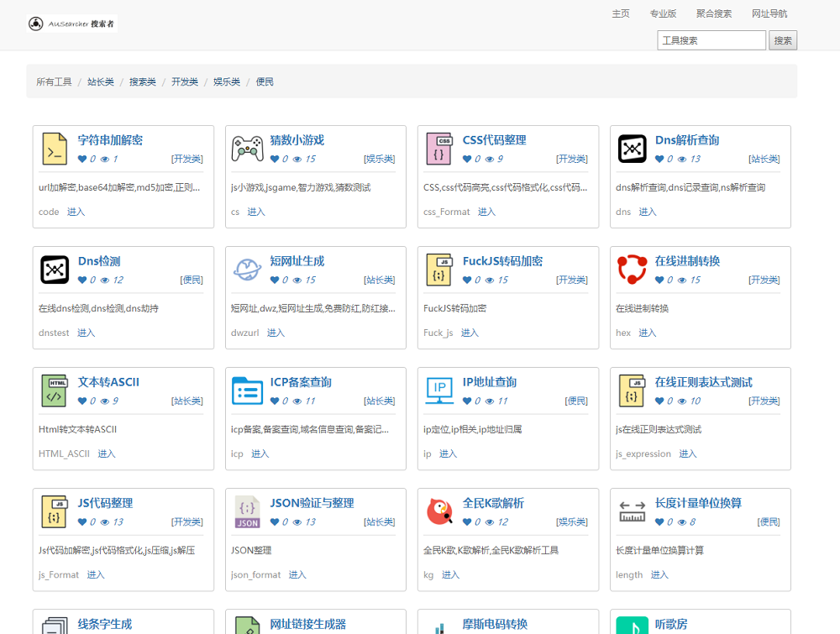Viewport: 840px width, 634px height.
Task: Open ICP备案查询 title link
Action: pos(301,382)
